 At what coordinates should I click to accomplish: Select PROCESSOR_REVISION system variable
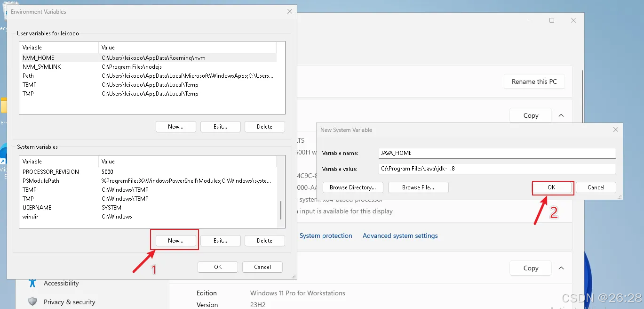point(148,172)
